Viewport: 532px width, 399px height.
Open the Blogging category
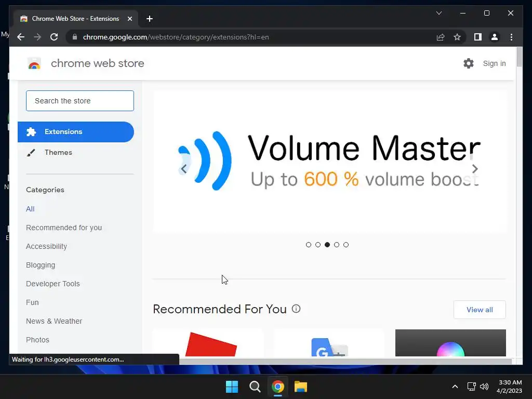coord(41,265)
